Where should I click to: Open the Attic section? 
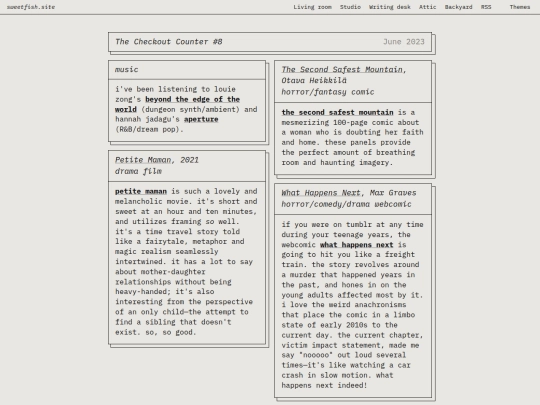click(427, 7)
